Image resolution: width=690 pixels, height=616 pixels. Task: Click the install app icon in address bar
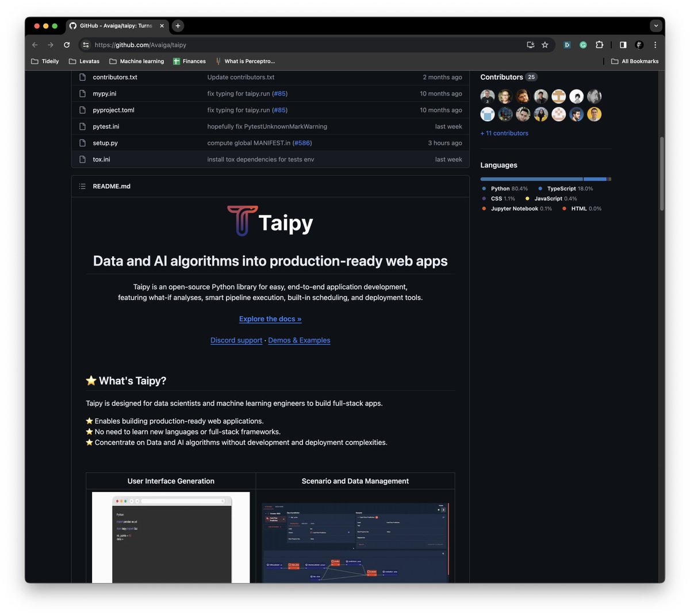point(531,45)
